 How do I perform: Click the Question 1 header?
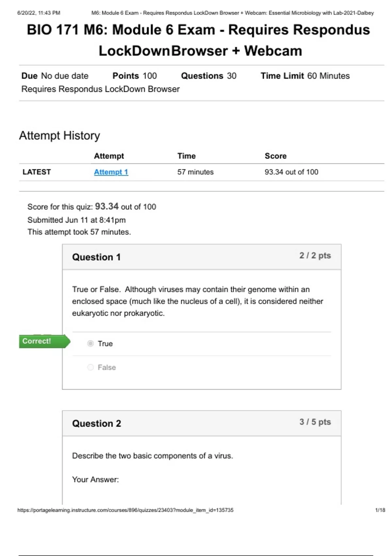click(96, 257)
